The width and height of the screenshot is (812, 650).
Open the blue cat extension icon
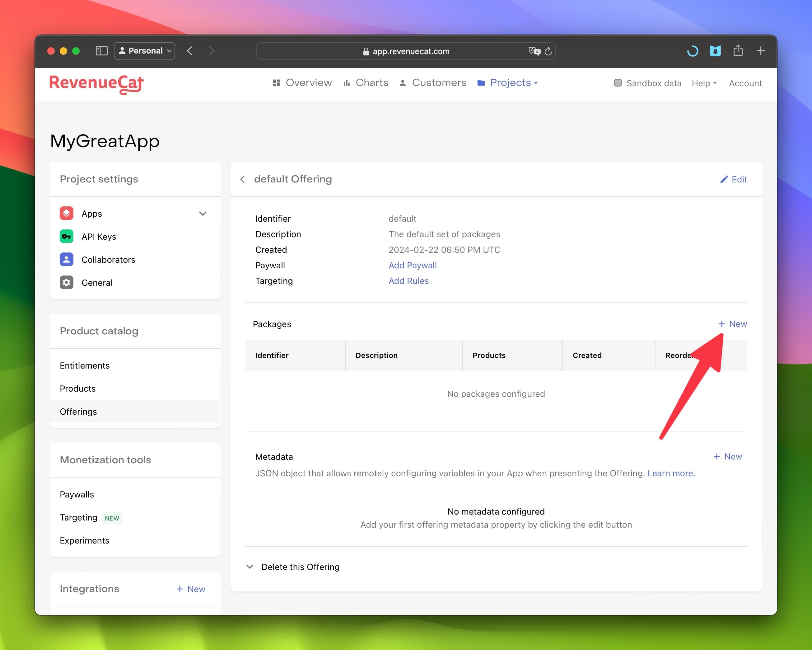[715, 51]
